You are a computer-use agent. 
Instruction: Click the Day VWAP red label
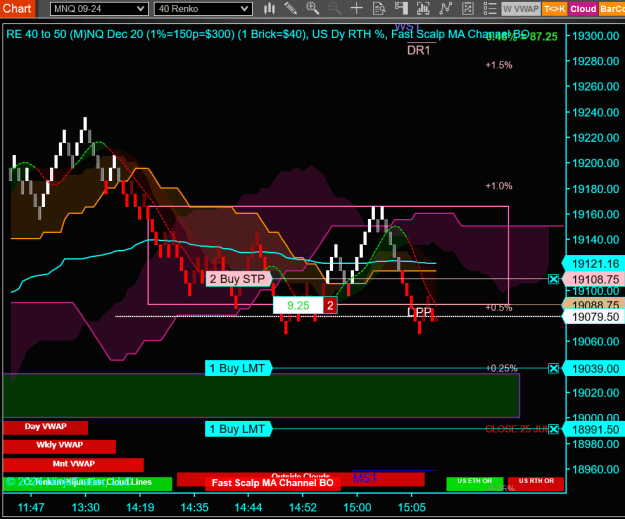coord(45,427)
